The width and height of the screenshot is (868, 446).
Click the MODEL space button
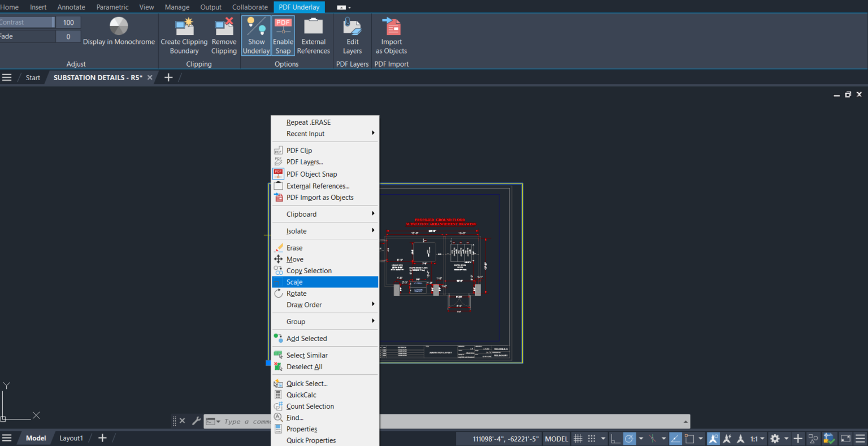point(557,439)
